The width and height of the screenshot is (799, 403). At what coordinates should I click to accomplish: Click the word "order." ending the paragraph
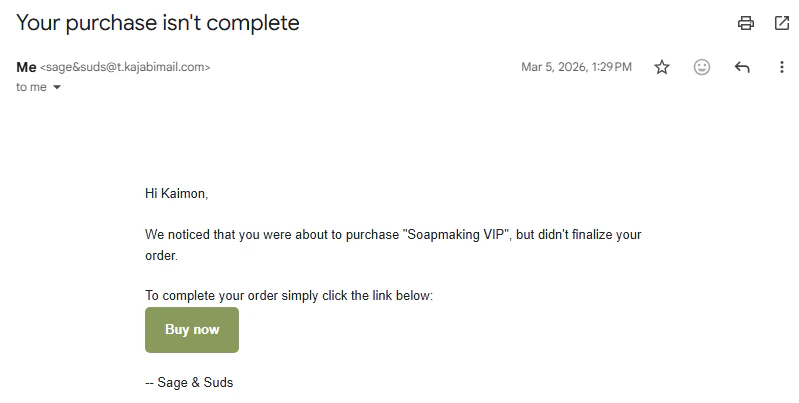(162, 256)
